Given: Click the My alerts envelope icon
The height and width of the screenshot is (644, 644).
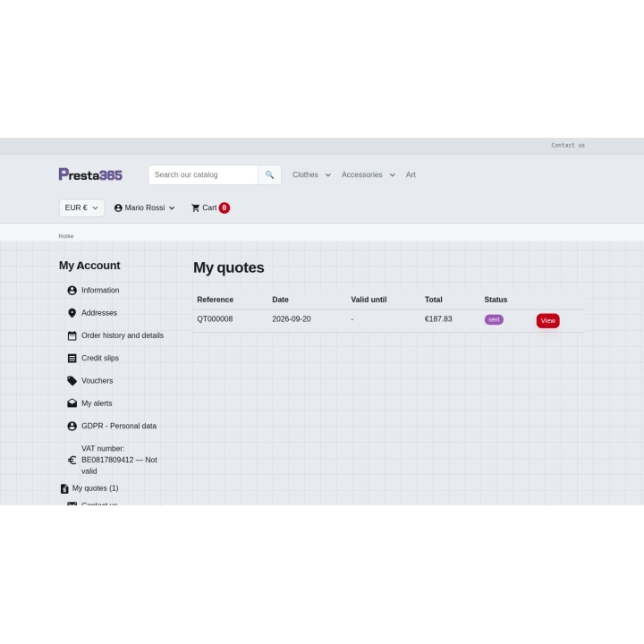Looking at the screenshot, I should [72, 403].
